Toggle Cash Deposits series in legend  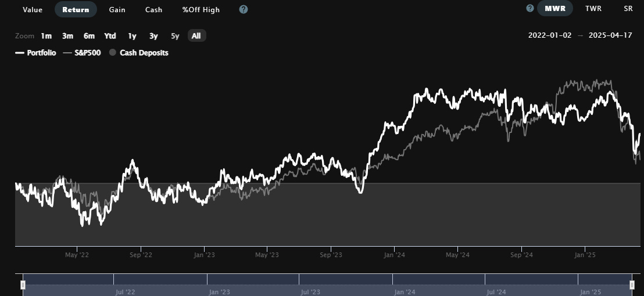(139, 52)
